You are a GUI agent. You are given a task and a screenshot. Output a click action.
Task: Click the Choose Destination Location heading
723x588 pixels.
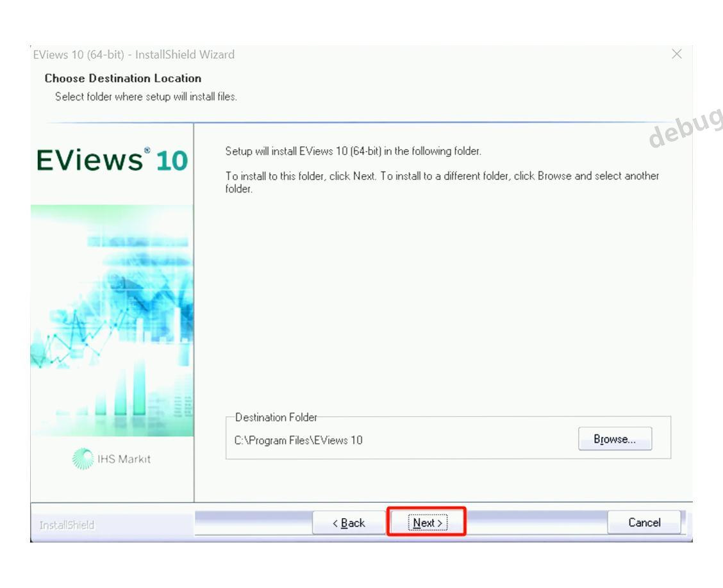[122, 78]
